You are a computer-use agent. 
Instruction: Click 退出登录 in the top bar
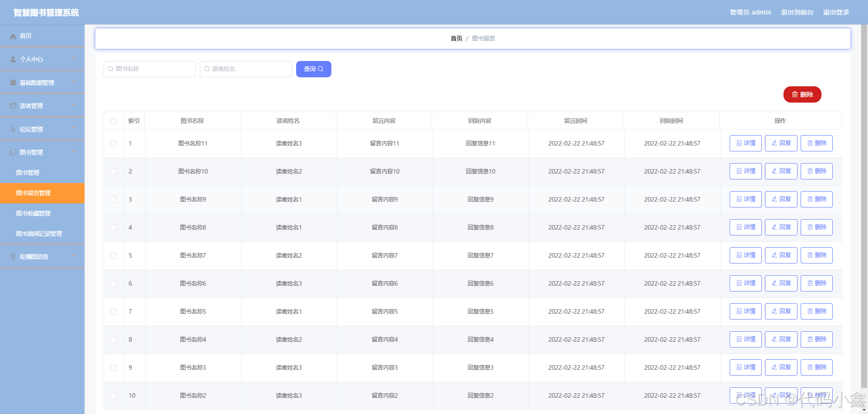836,12
